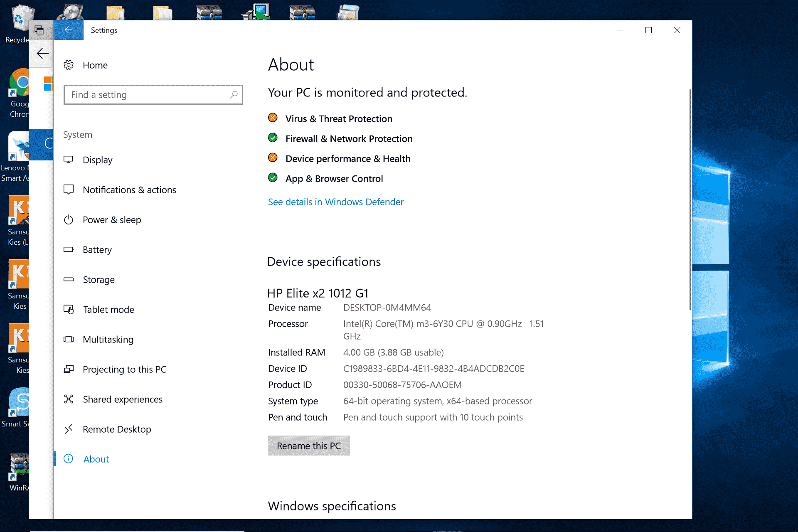Click the Projecting to this PC icon
Screen dimensions: 798x532
(x=69, y=369)
